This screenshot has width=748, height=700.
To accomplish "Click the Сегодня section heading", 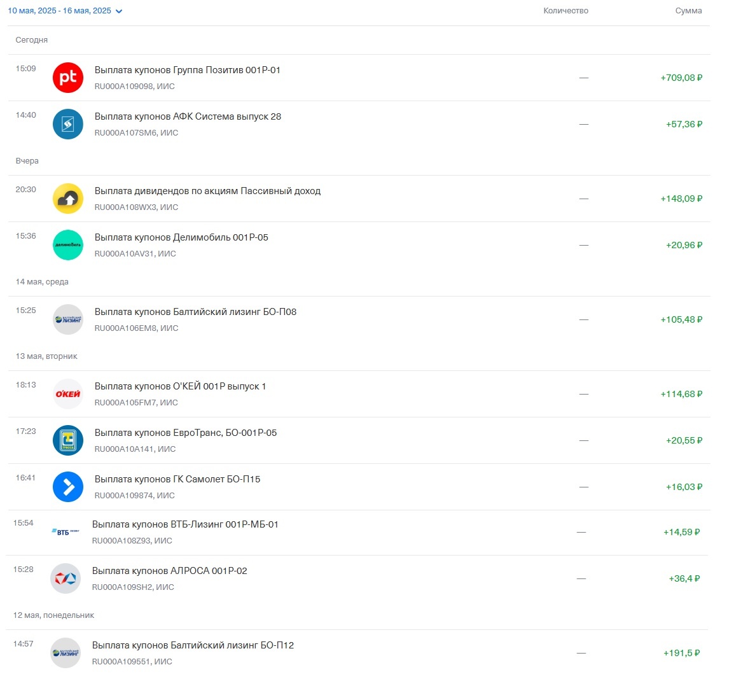I will pos(32,39).
